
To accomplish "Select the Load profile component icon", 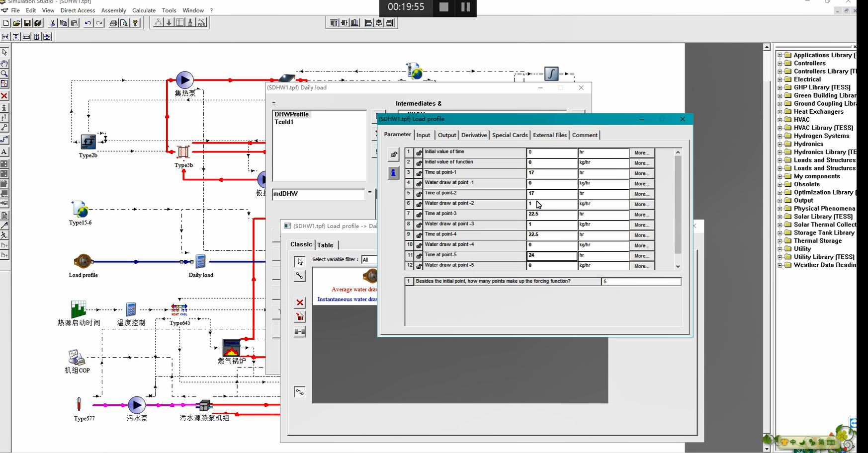I will [x=83, y=261].
